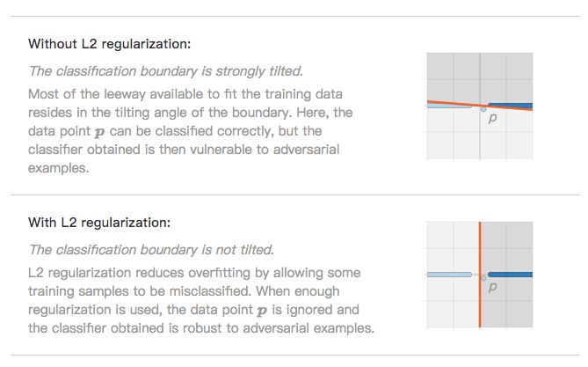Click data point p in the top diagram
588x367 pixels.
pos(483,109)
